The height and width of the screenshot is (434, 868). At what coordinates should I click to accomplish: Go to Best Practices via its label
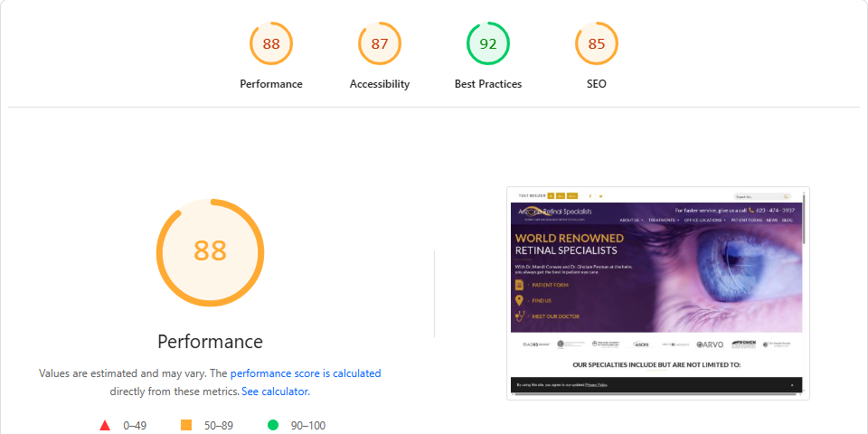pos(488,84)
